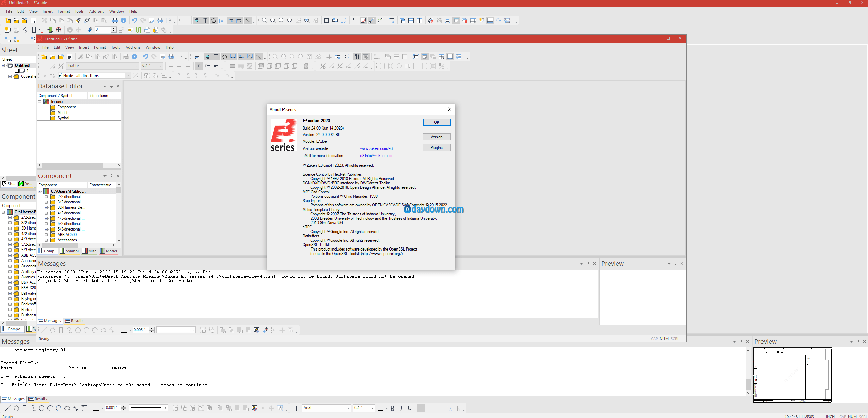Close About E³.series dialog with X
The height and width of the screenshot is (418, 868).
pyautogui.click(x=449, y=109)
